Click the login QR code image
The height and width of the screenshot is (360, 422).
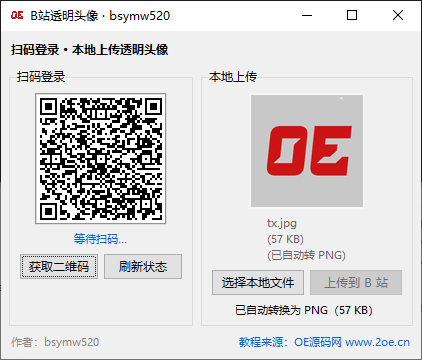(x=101, y=158)
